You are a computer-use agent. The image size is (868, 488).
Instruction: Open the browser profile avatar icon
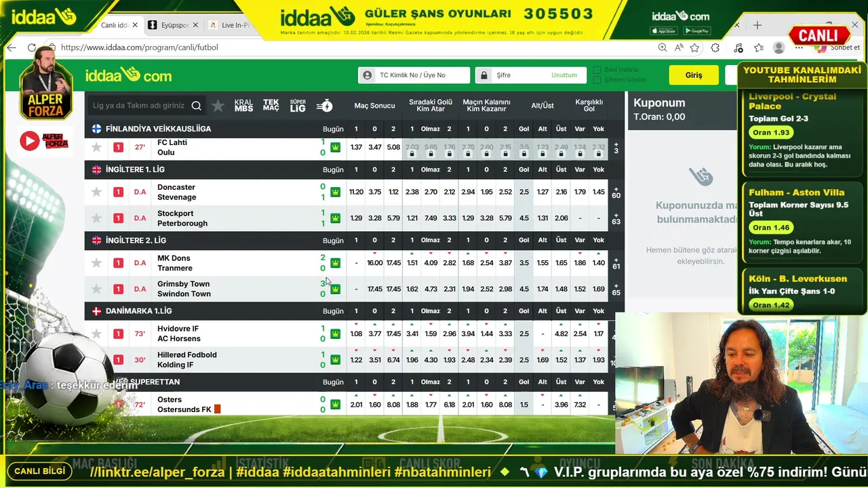[x=779, y=47]
